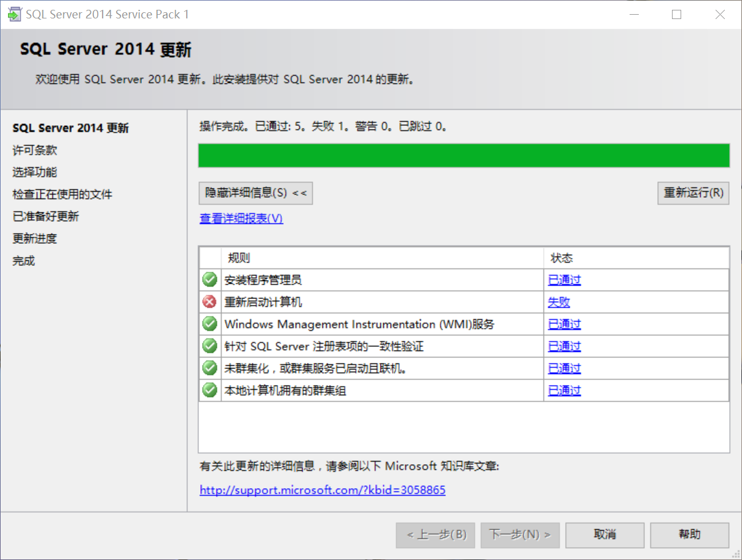Click the 上一步(B) button
Viewport: 742px width, 560px height.
pyautogui.click(x=435, y=535)
